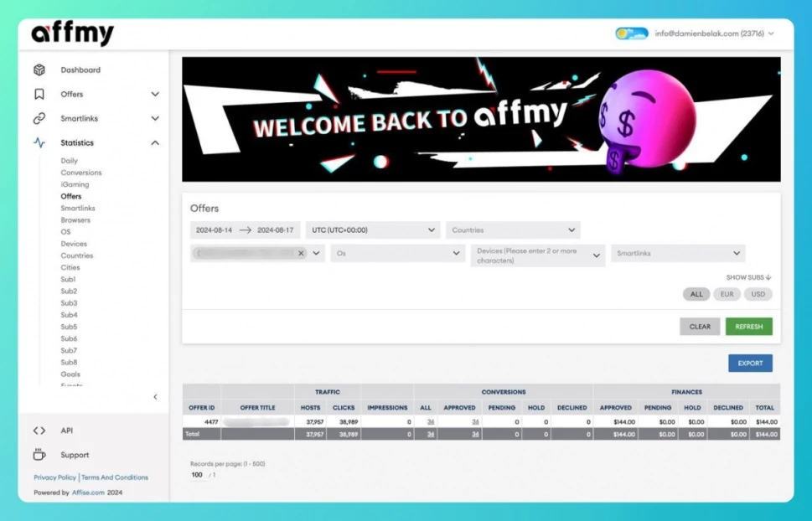
Task: Sort by the DECLINED conversions column header
Action: [x=572, y=408]
